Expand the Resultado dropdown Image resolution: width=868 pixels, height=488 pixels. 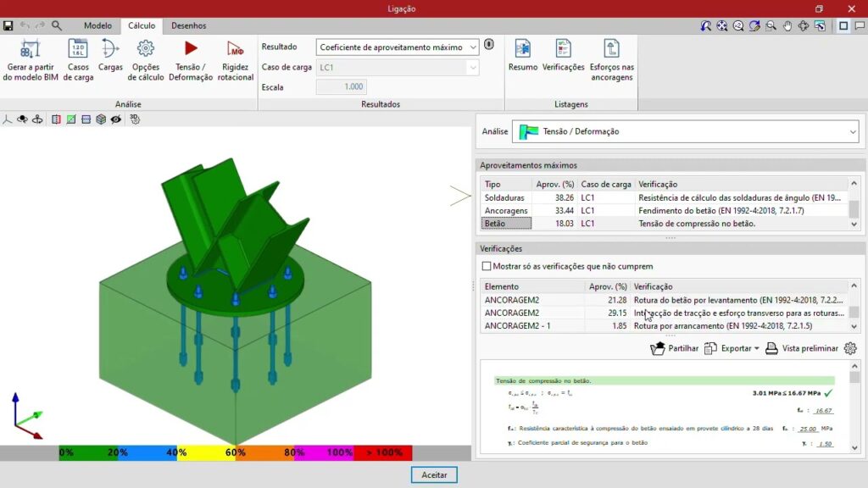tap(471, 47)
